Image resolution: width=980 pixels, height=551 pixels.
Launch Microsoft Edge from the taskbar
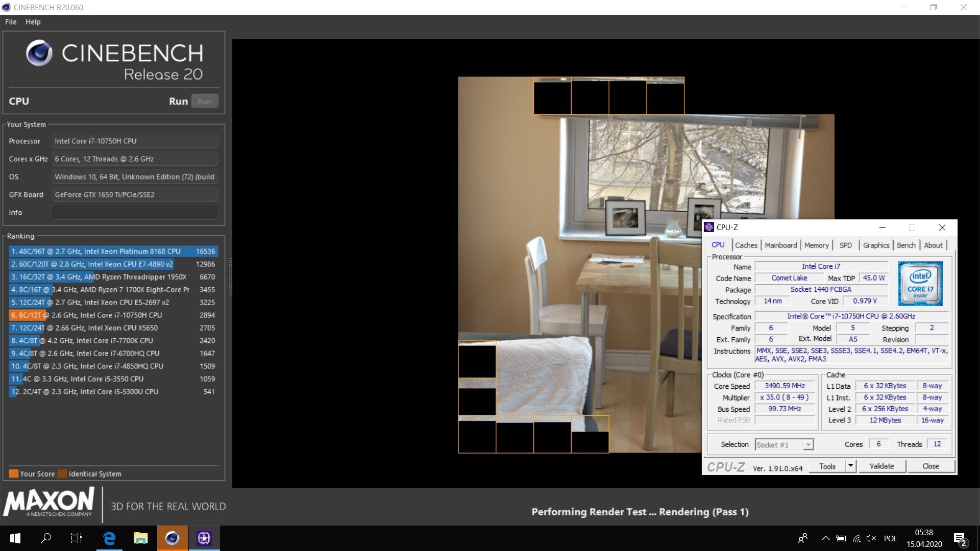(109, 538)
